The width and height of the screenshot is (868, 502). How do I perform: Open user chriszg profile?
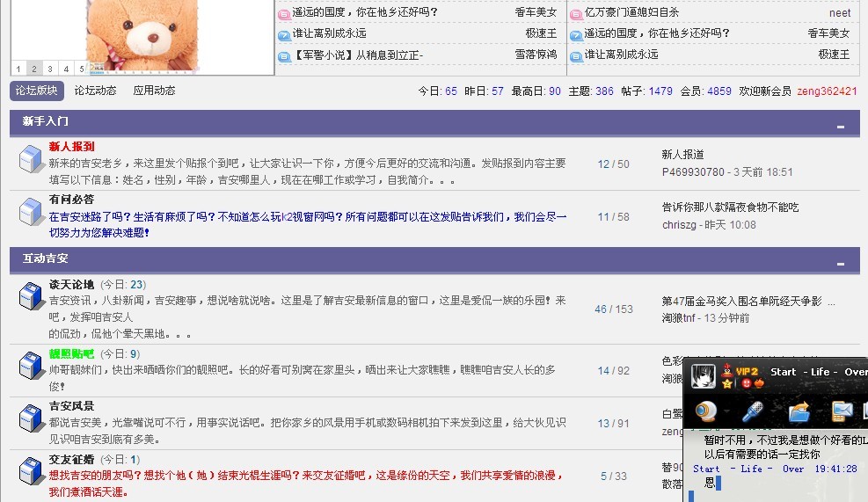tap(679, 225)
